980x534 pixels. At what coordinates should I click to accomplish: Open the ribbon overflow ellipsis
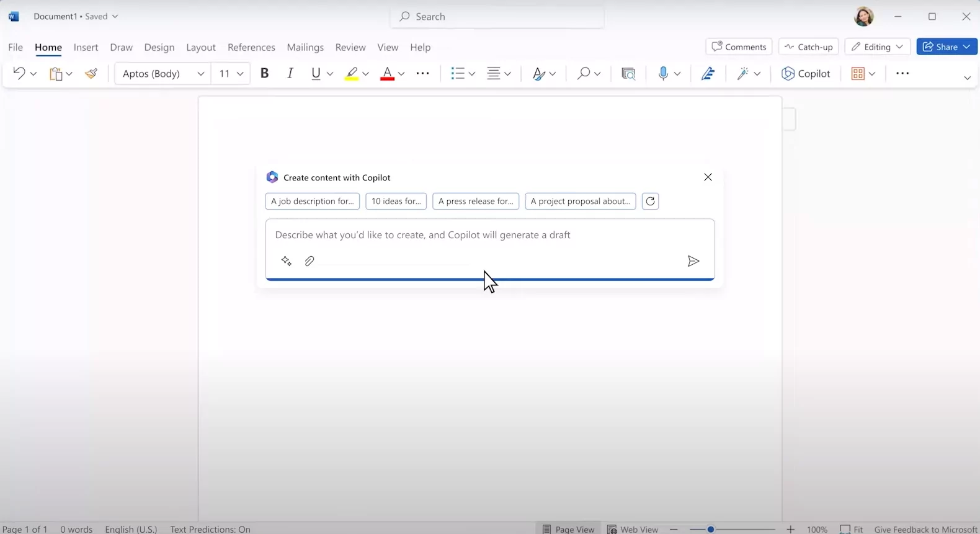click(x=902, y=73)
